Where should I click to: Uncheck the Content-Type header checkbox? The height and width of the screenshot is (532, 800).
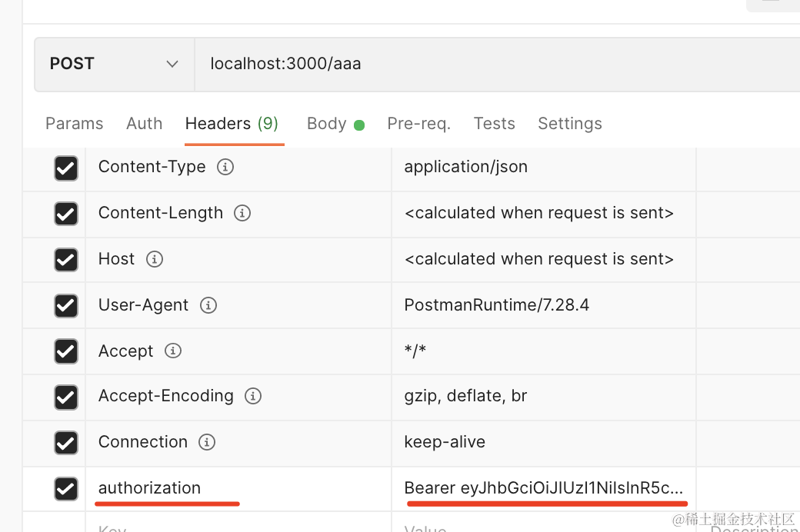66,168
